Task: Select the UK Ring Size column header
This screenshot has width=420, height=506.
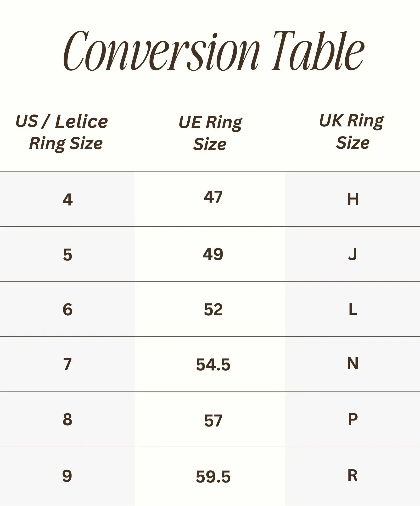Action: click(x=352, y=131)
